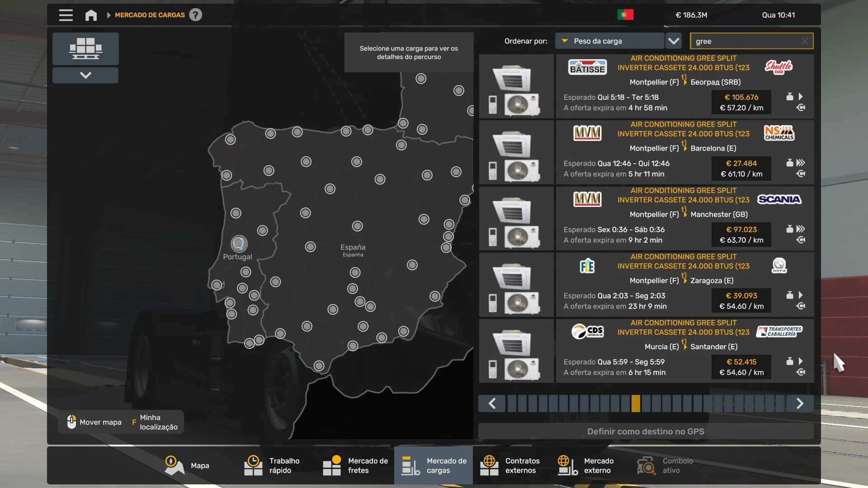Click Definir como destino no GPS
The height and width of the screenshot is (488, 868).
[x=646, y=432]
